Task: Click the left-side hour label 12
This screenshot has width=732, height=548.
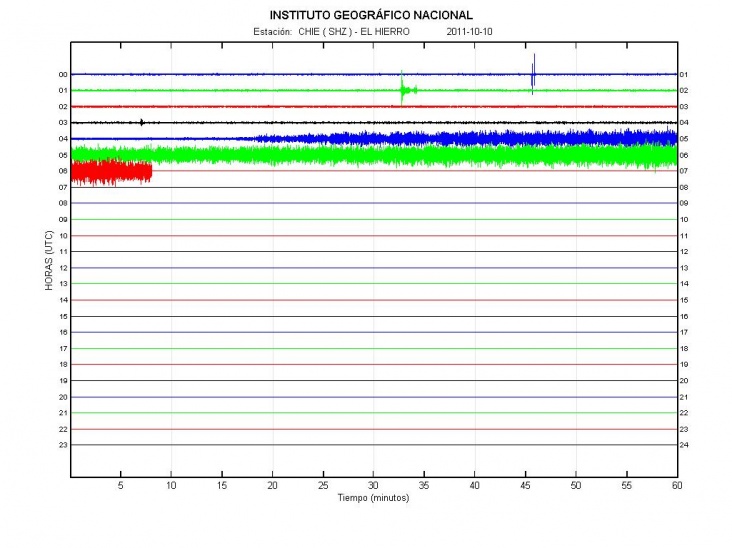Action: tap(62, 268)
